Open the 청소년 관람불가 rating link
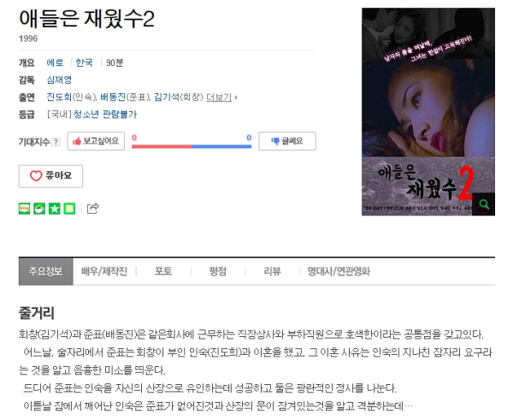Image resolution: width=513 pixels, height=420 pixels. click(105, 115)
